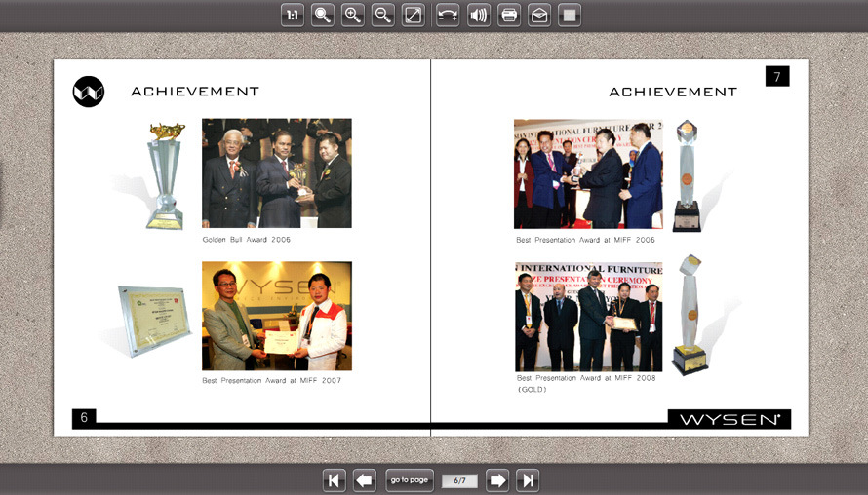Screen dimensions: 868x495
Task: Click the MIFF 2008 Gold ceremony photo
Action: [588, 317]
